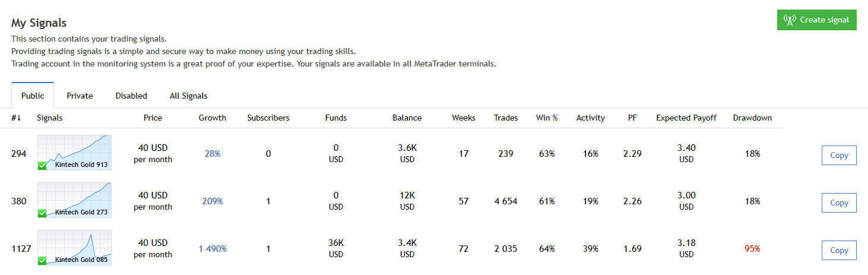
Task: Sort the table by Growth column
Action: (212, 118)
